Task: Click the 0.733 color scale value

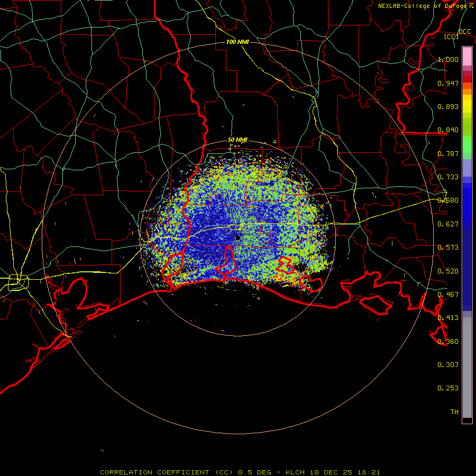Action: (x=448, y=177)
